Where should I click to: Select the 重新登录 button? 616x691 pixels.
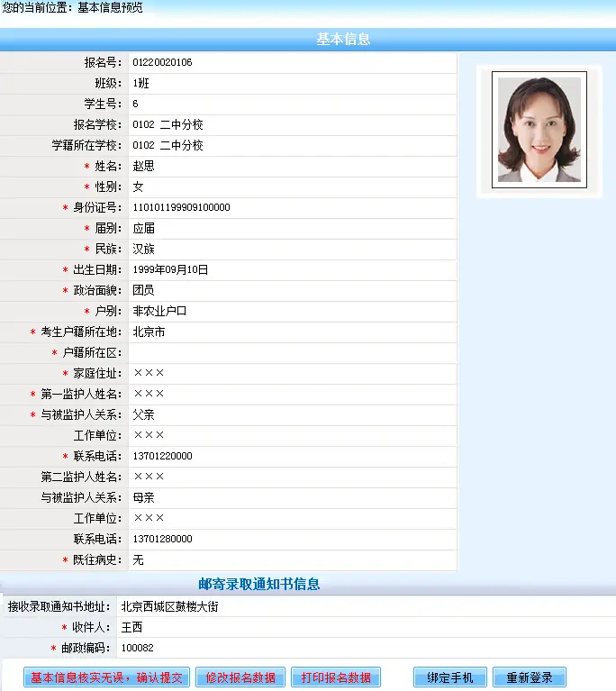530,677
